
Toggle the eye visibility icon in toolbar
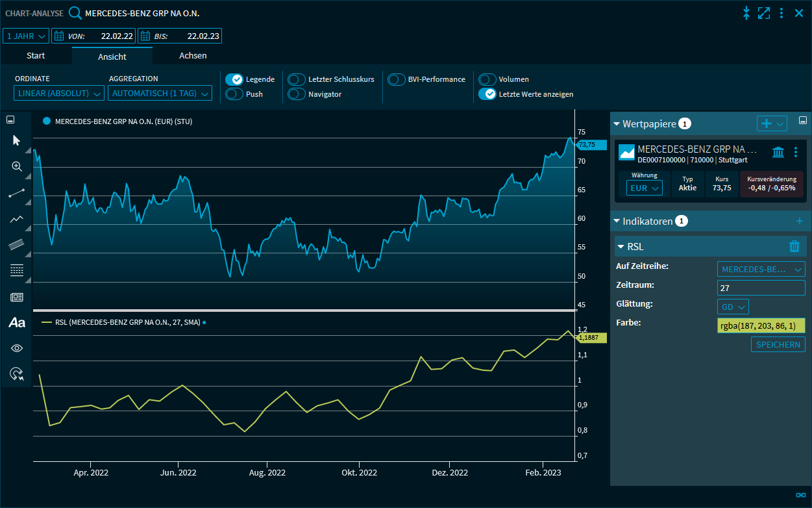(x=17, y=348)
